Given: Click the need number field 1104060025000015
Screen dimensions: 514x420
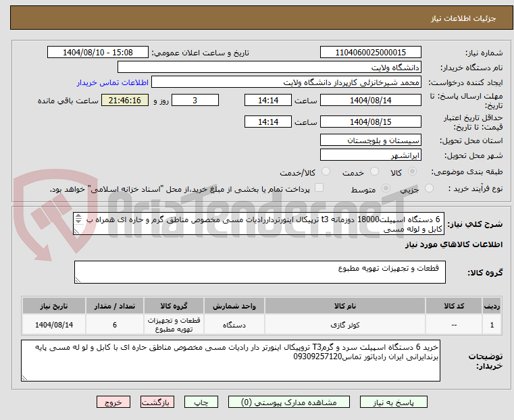Looking at the screenshot, I should [370, 53].
